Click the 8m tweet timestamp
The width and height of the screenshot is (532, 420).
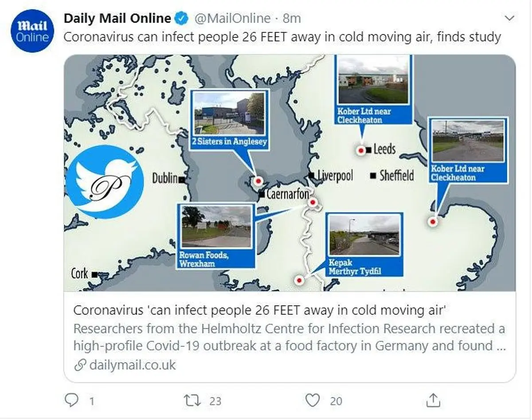coord(292,18)
